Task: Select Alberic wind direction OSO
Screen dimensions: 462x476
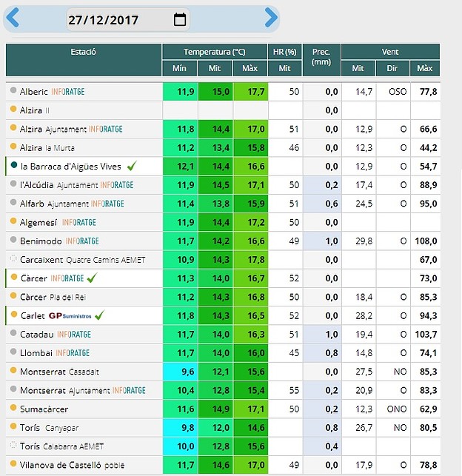Action: pyautogui.click(x=398, y=92)
